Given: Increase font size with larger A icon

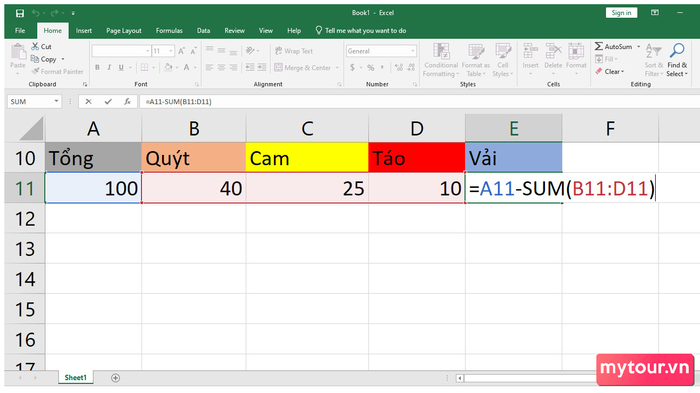Looking at the screenshot, I should tap(181, 51).
